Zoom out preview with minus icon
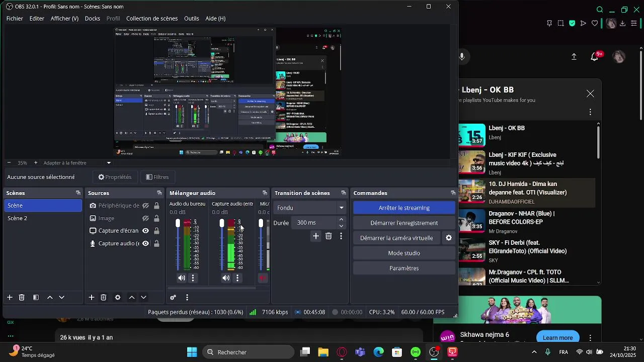The height and width of the screenshot is (362, 644). tap(9, 163)
